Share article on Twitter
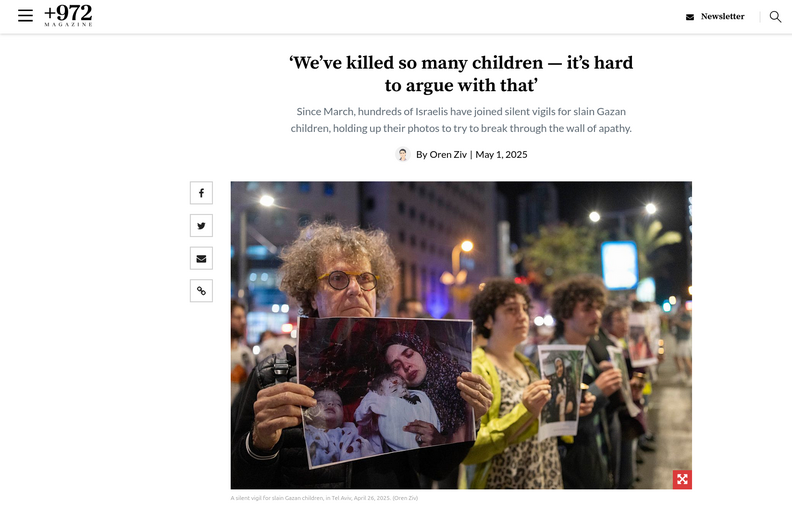The width and height of the screenshot is (792, 511). [x=201, y=226]
